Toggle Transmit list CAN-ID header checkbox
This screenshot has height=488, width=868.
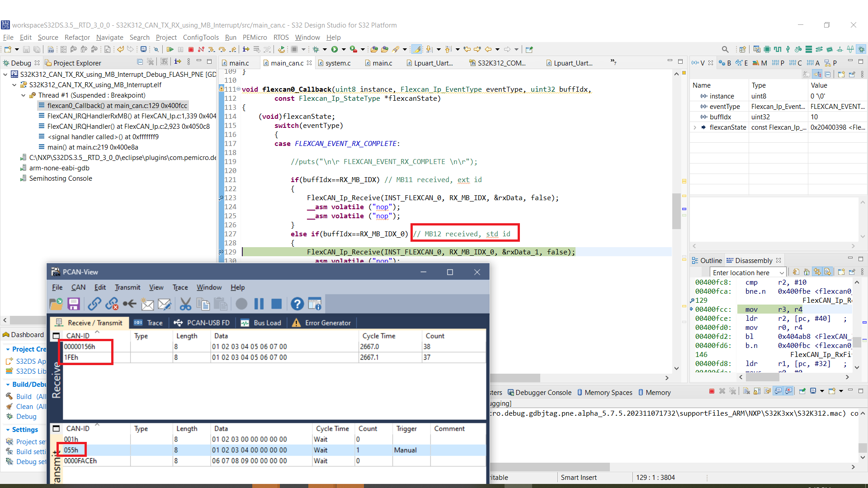56,428
